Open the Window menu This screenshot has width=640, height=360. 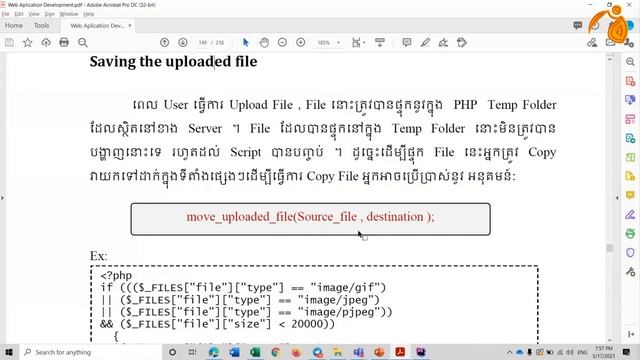pyautogui.click(x=69, y=14)
